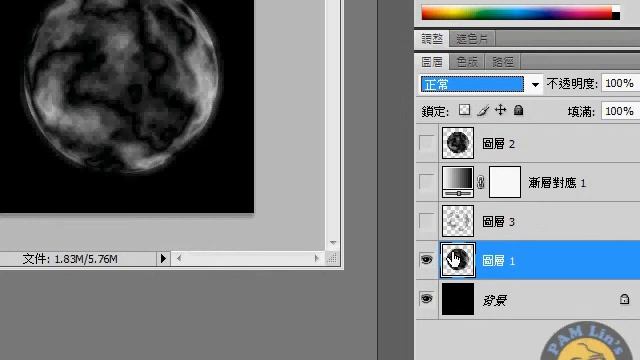Hide the 背景 layer eye
This screenshot has height=360, width=640.
click(427, 299)
